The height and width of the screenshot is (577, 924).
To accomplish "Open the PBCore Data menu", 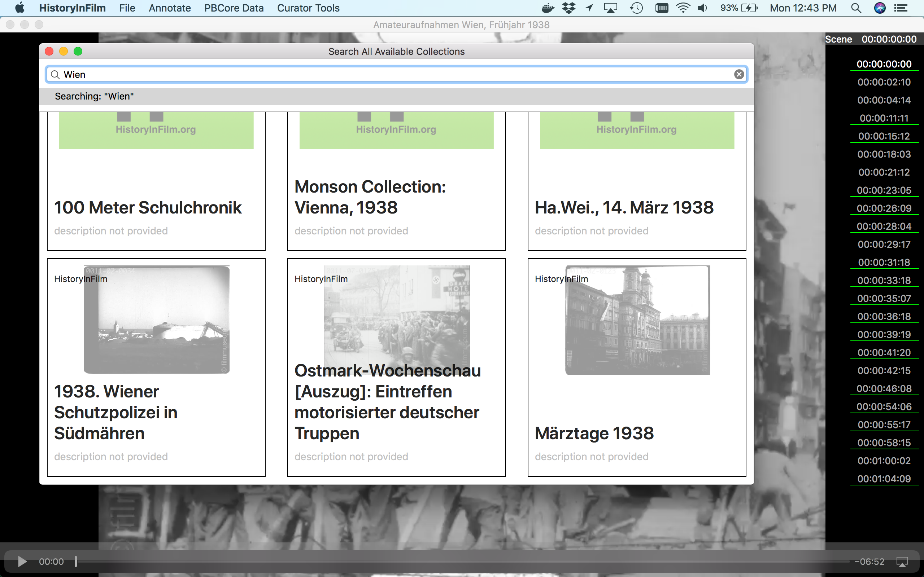I will point(234,8).
